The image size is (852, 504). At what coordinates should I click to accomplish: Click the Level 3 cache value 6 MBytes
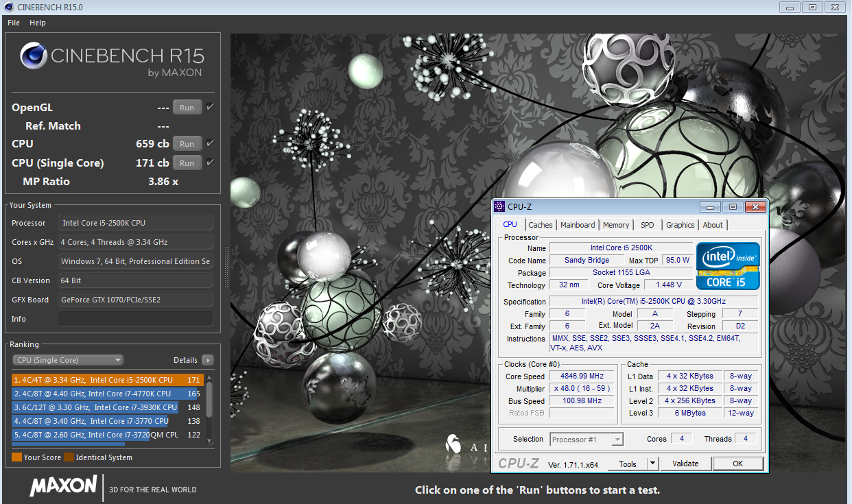690,413
